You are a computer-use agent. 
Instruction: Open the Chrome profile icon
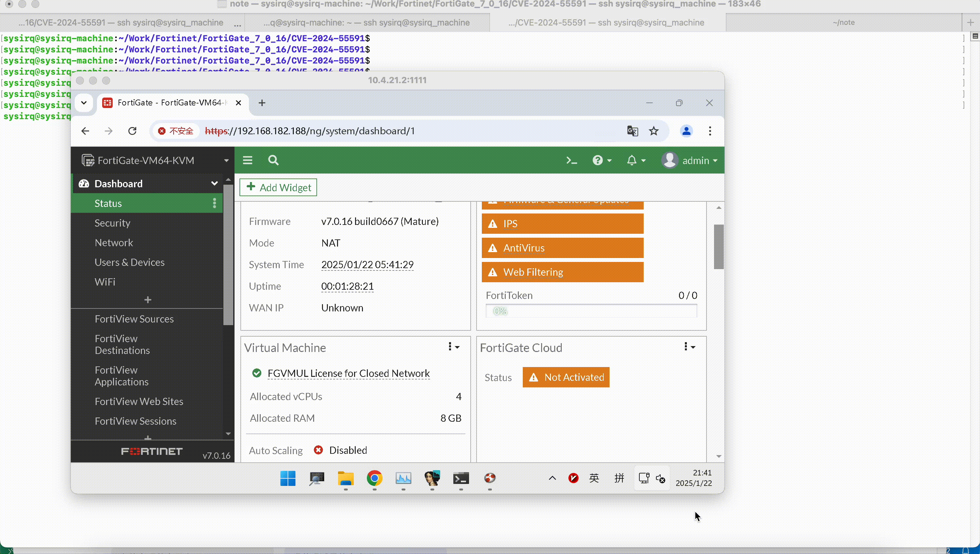click(x=687, y=131)
